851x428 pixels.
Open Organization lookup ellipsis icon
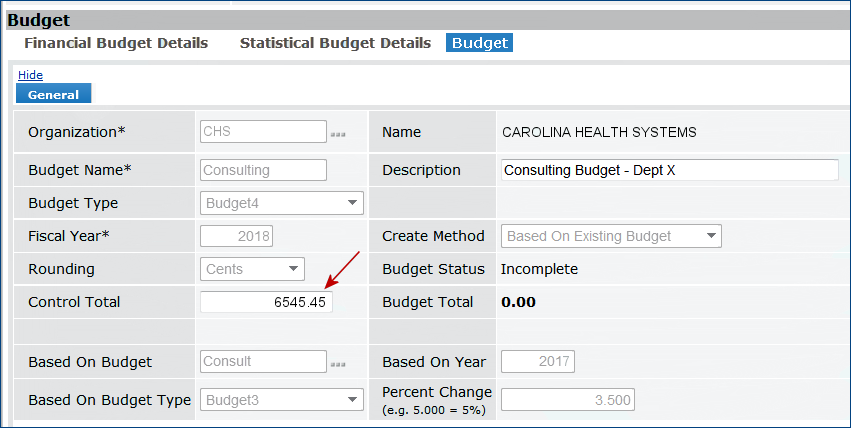[338, 133]
